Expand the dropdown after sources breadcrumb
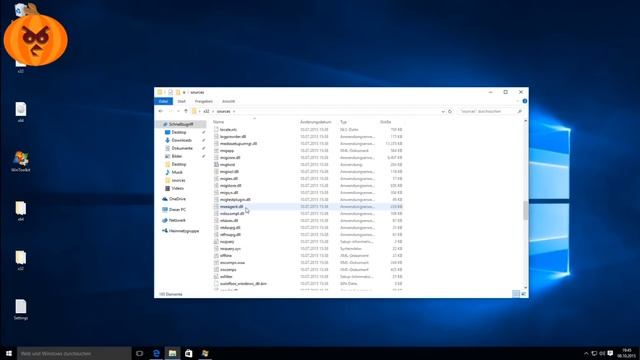 [x=234, y=111]
